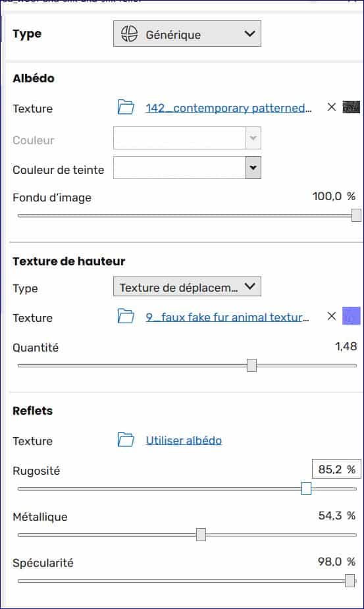Click the blue height texture thumbnail
This screenshot has height=609, width=364.
351,316
